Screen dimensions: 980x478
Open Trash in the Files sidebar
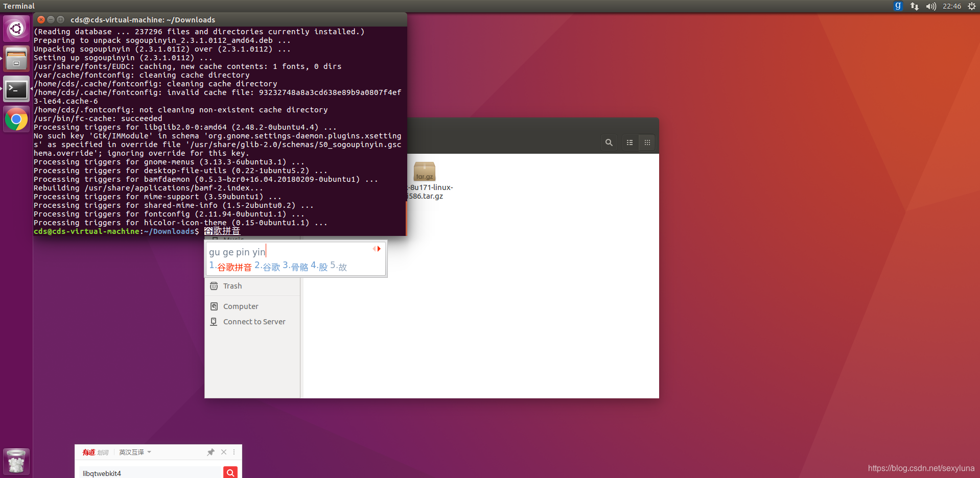(x=252, y=286)
